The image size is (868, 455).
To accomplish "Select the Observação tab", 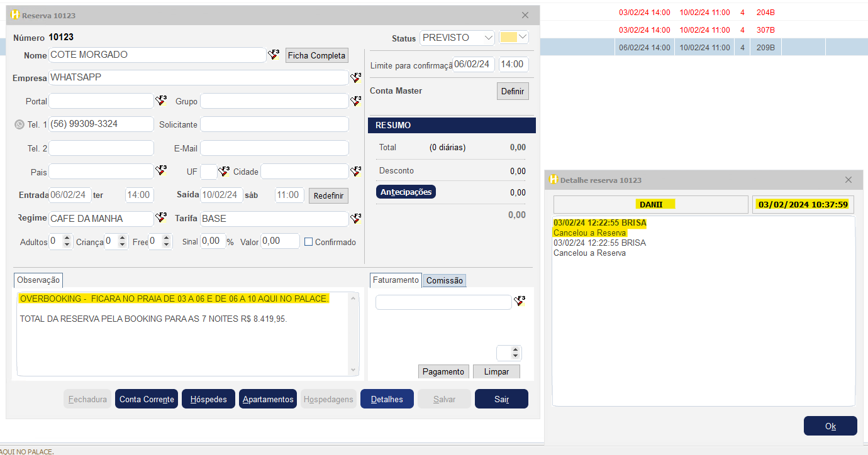I will pos(38,280).
